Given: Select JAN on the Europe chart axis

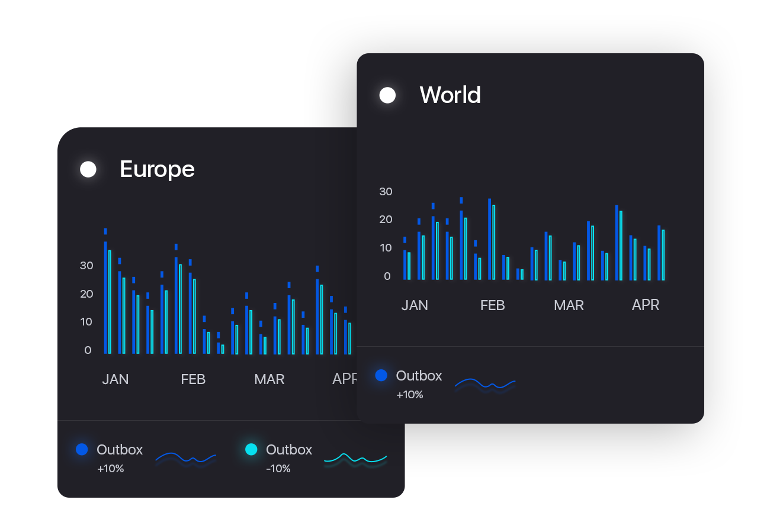Looking at the screenshot, I should tap(115, 379).
